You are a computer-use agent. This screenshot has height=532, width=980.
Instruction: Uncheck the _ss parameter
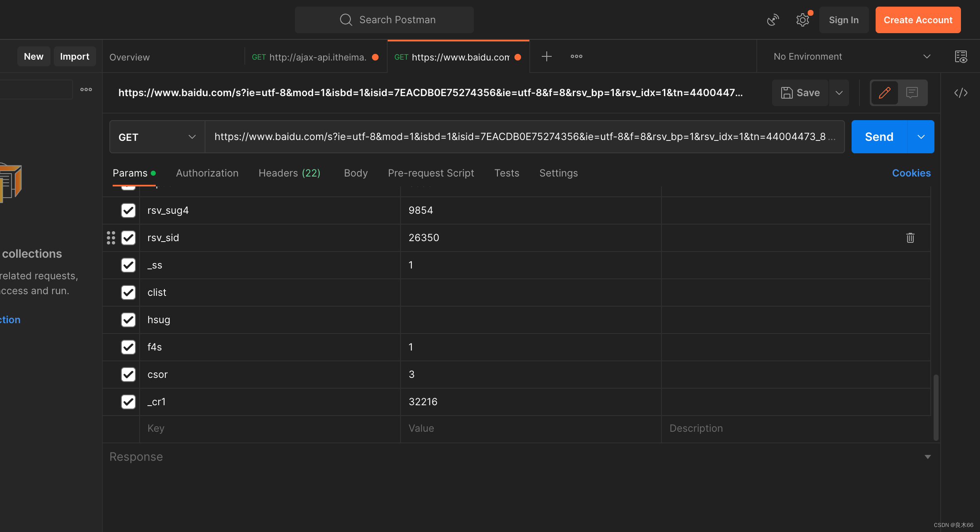pyautogui.click(x=128, y=265)
